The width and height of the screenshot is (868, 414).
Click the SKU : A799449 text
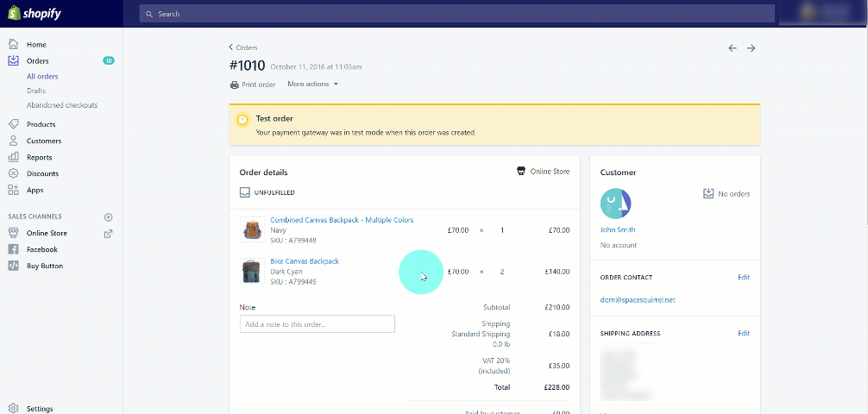[292, 282]
